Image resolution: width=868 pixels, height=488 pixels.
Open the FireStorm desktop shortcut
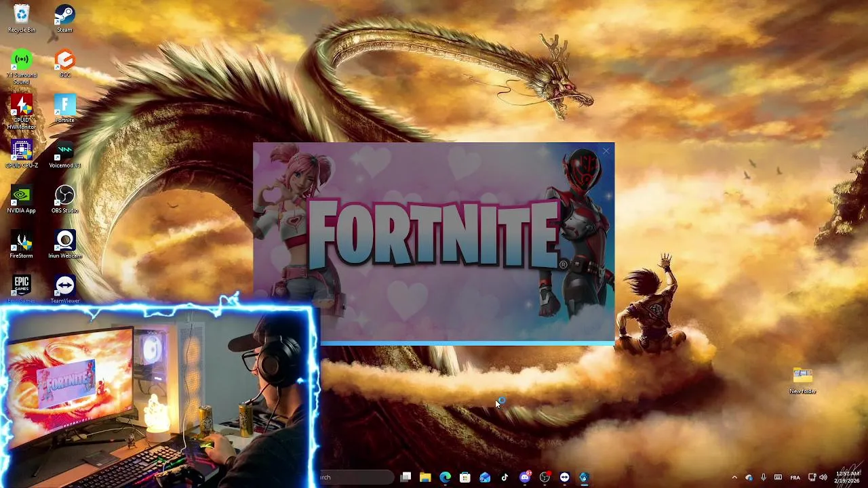(21, 244)
